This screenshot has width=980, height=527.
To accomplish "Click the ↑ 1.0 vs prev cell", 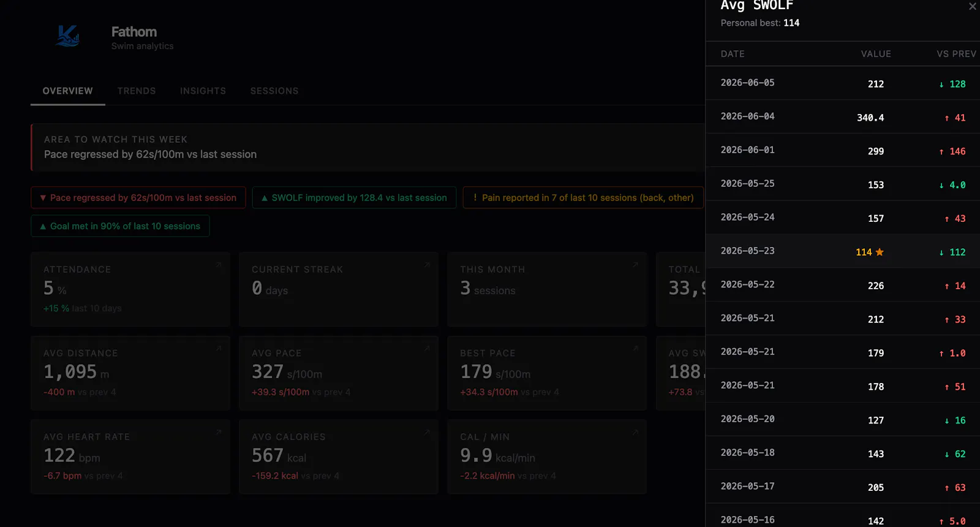I will (x=952, y=354).
